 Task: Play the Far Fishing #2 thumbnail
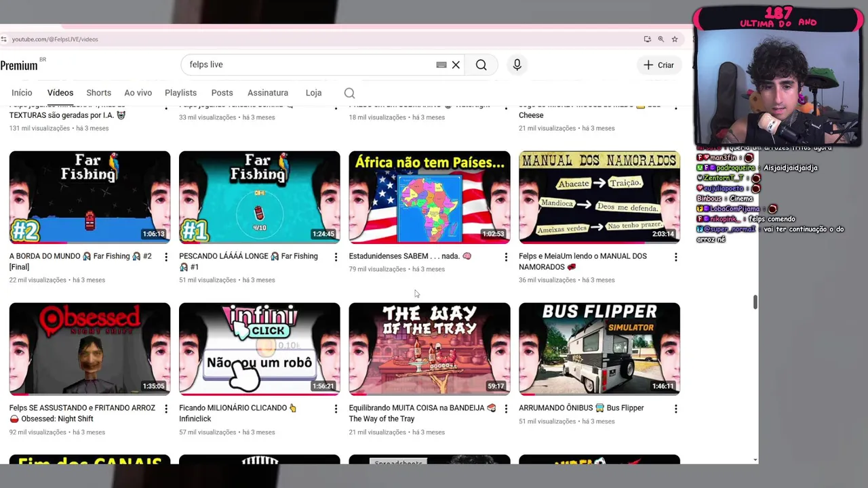pos(90,197)
